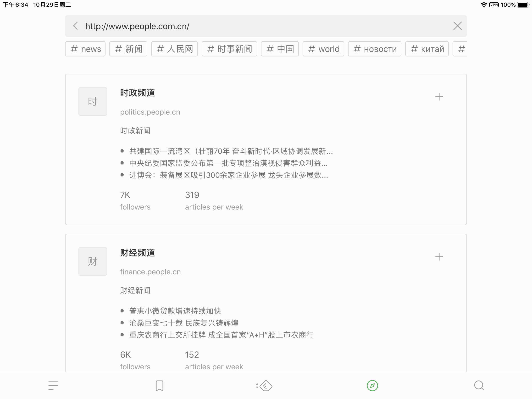Subscribe to 财经频道 with its plus icon
Image resolution: width=532 pixels, height=399 pixels.
[x=439, y=257]
